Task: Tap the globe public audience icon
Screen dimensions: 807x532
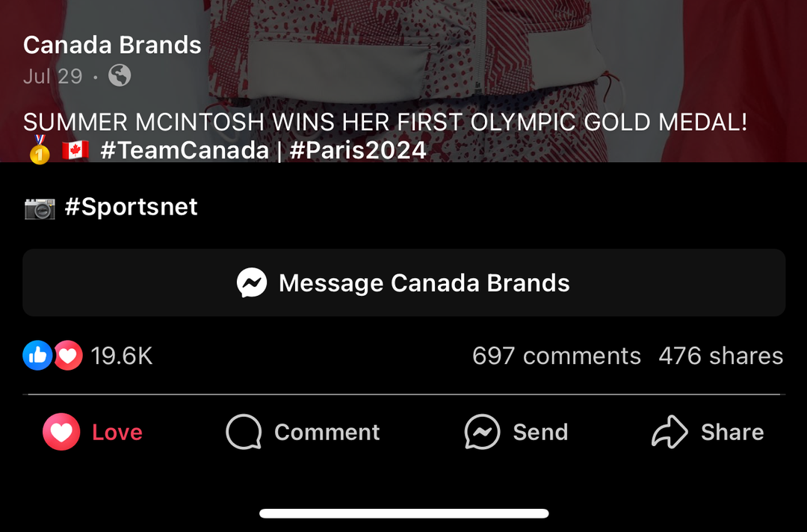Action: (x=120, y=75)
